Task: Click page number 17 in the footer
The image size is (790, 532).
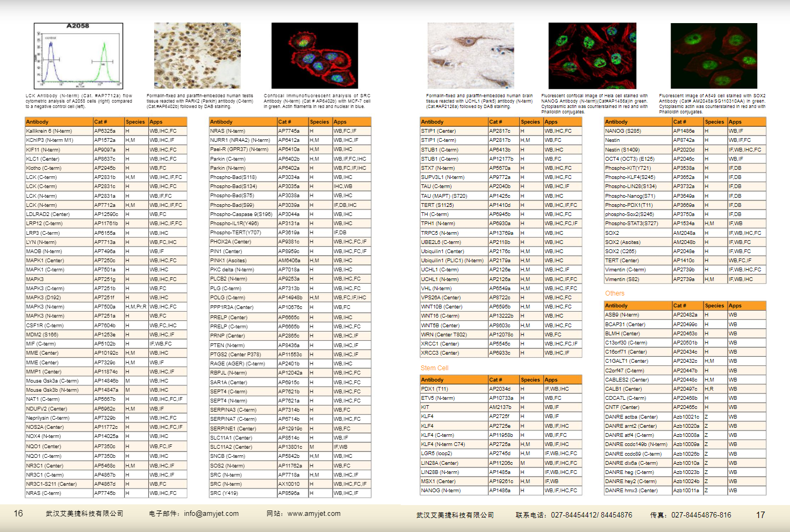Action: 760,515
